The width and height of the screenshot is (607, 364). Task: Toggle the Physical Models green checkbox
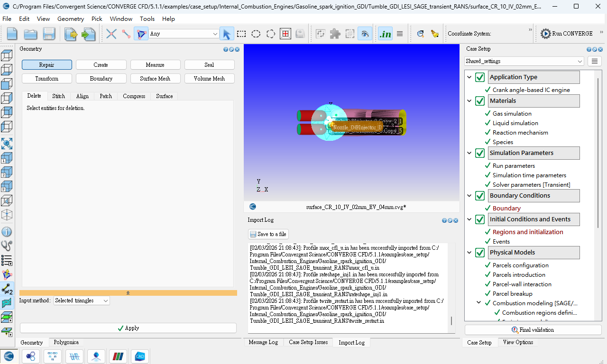[480, 253]
